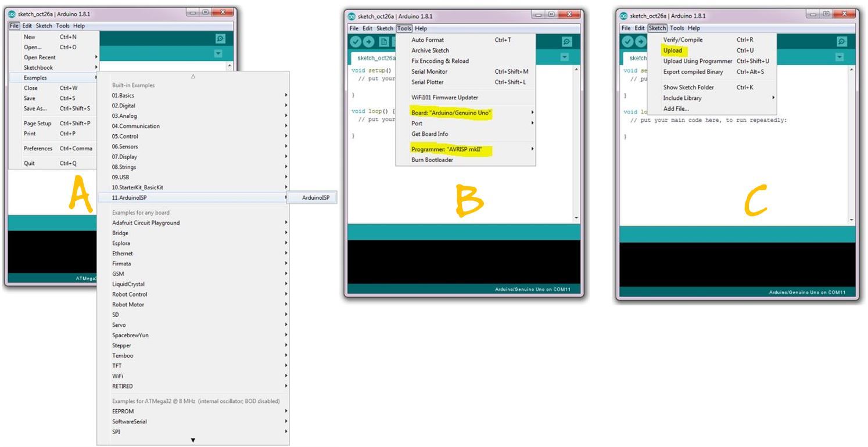Screen dimensions: 868x447
Task: Click the scroll-down triangle below the Examples list
Action: (x=192, y=441)
